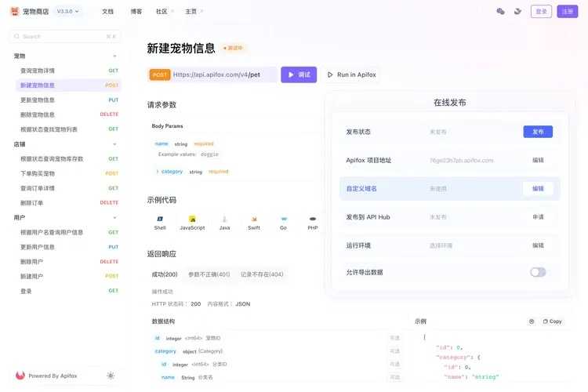This screenshot has height=392, width=588.
Task: Open 新建用户 POST in the sidebar
Action: pyautogui.click(x=69, y=276)
